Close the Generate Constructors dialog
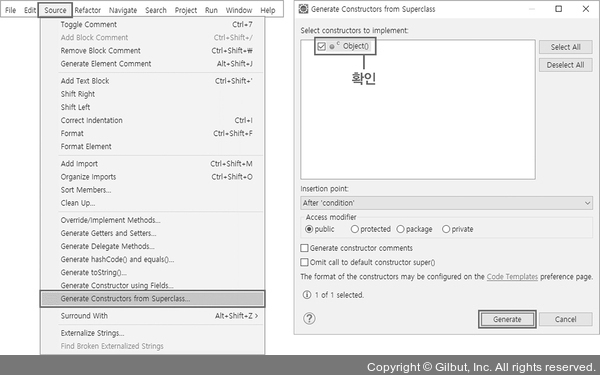Image resolution: width=600 pixels, height=375 pixels. pos(586,8)
